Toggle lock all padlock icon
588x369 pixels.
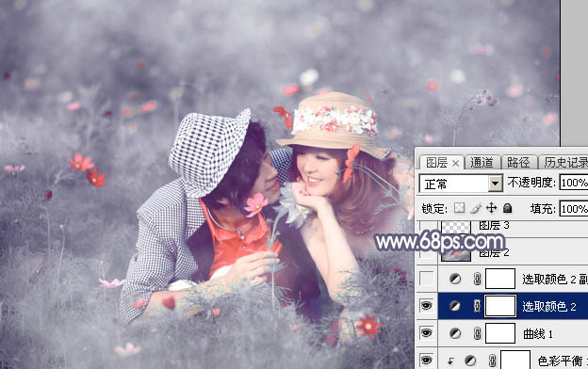coord(507,208)
